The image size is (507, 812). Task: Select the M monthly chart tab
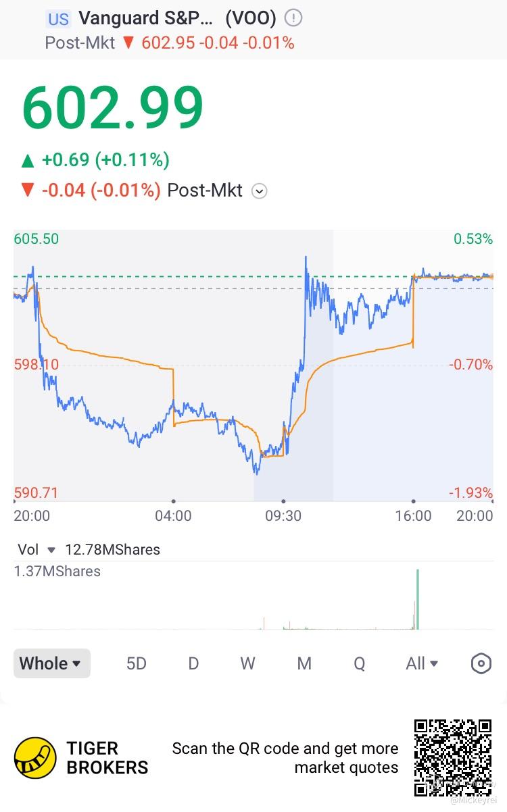[304, 663]
